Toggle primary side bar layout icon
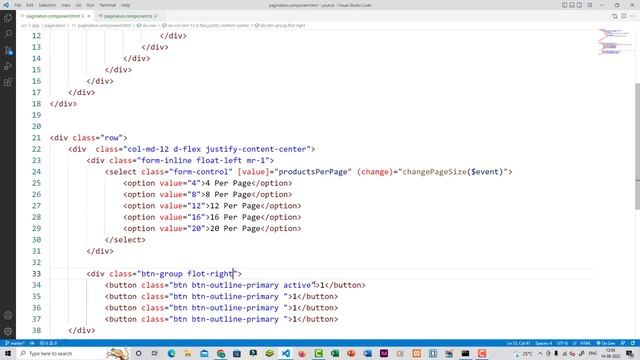Screen dimensions: 640x360 point(564,5)
